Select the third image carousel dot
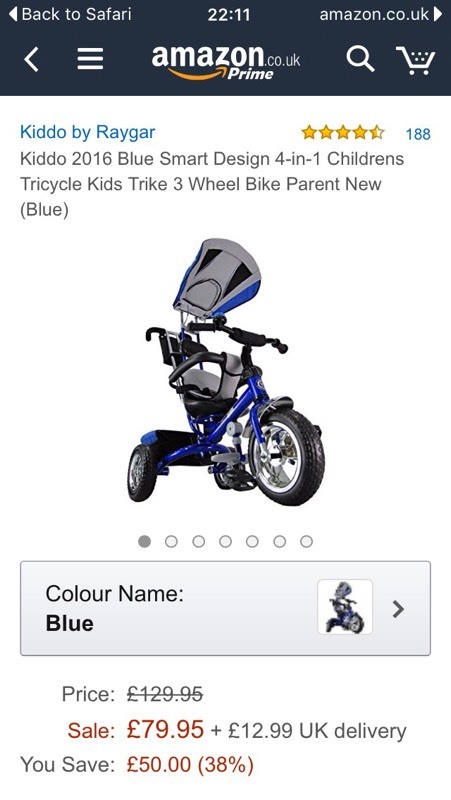This screenshot has width=451, height=800. tap(198, 541)
